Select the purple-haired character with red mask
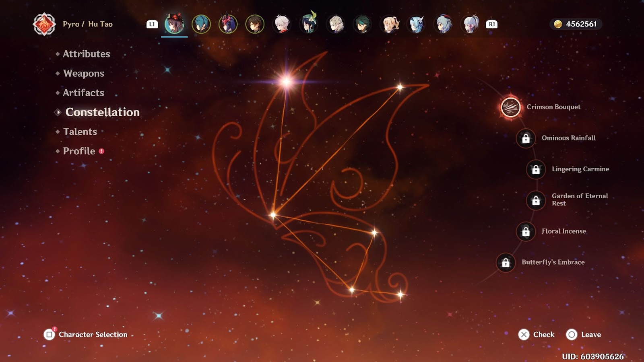644x362 pixels. coord(228,24)
